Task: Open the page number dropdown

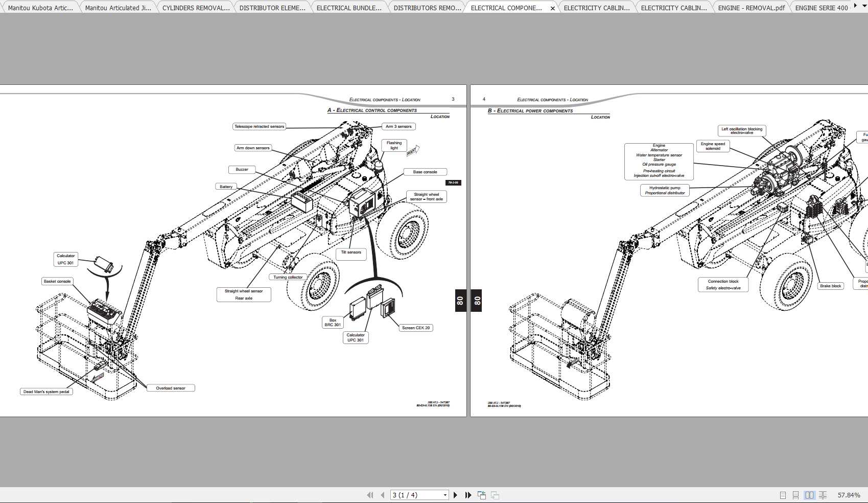Action: coord(444,494)
